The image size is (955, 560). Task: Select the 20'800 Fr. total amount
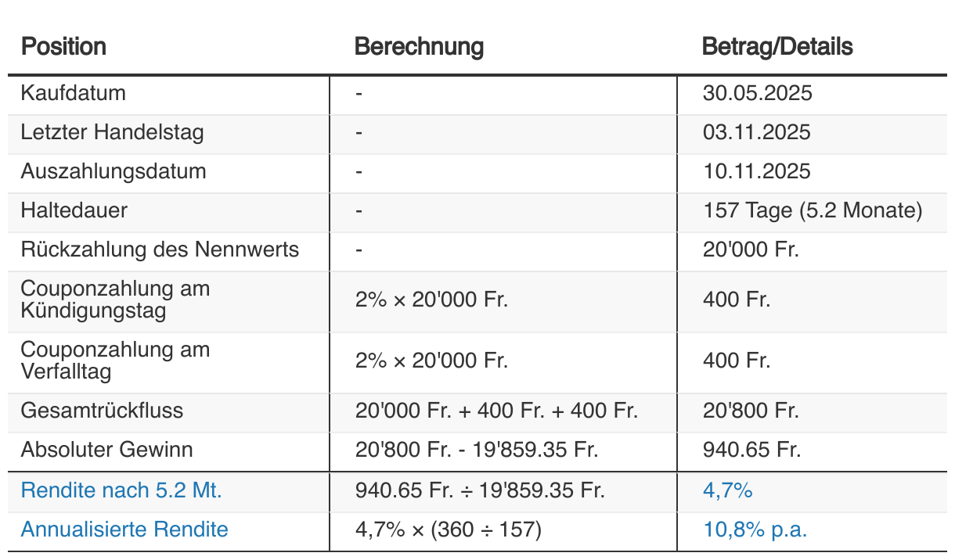tap(750, 411)
